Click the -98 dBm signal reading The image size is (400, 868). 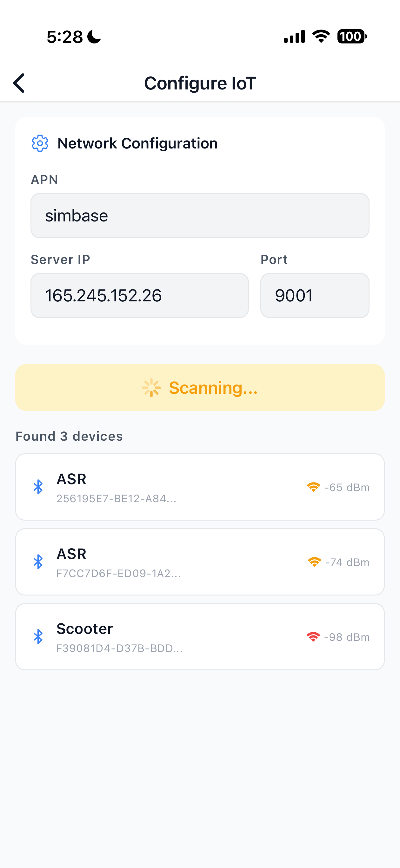(x=347, y=637)
